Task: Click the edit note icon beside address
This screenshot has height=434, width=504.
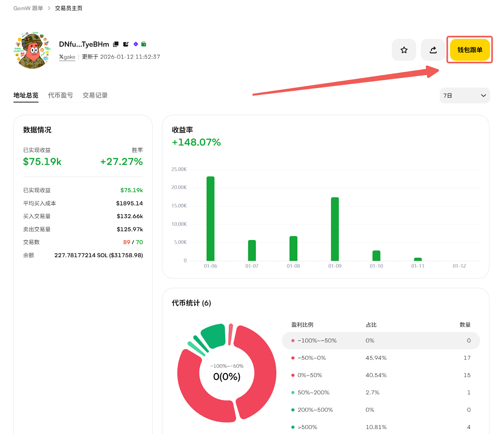Action: (x=126, y=44)
